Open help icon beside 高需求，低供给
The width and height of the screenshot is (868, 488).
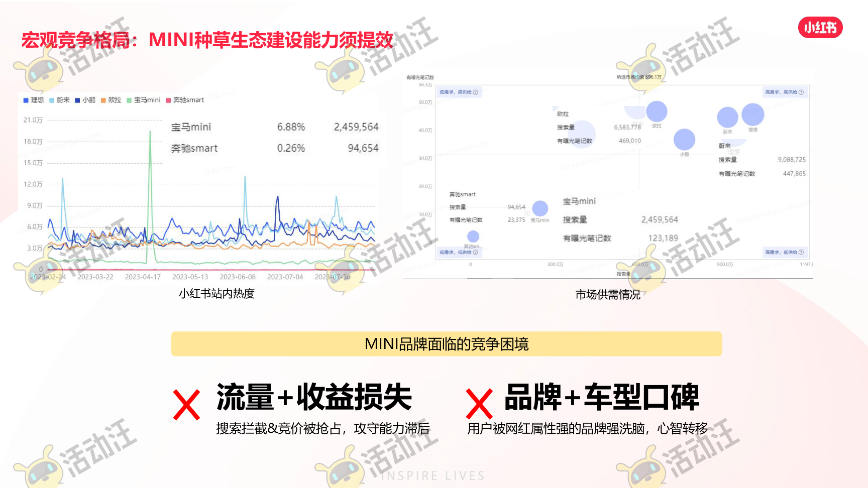(801, 253)
